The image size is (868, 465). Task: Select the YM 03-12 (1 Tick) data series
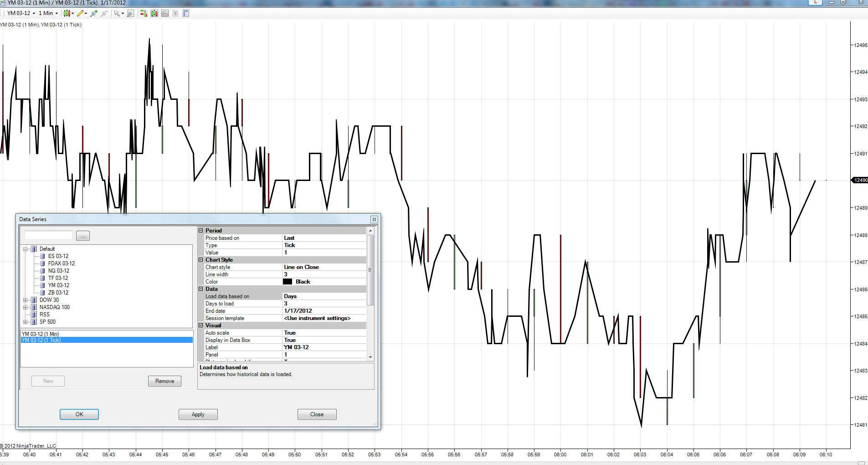point(107,340)
